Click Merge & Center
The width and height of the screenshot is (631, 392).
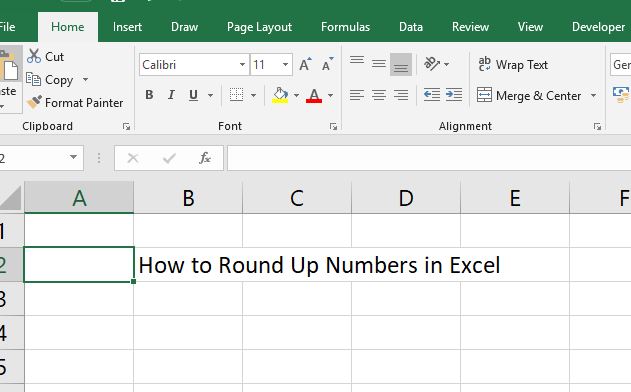529,96
